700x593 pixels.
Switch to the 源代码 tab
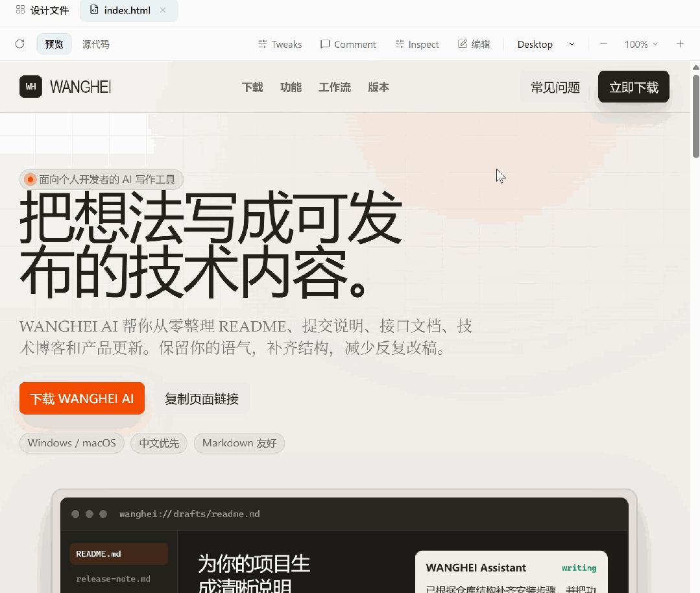coord(95,43)
